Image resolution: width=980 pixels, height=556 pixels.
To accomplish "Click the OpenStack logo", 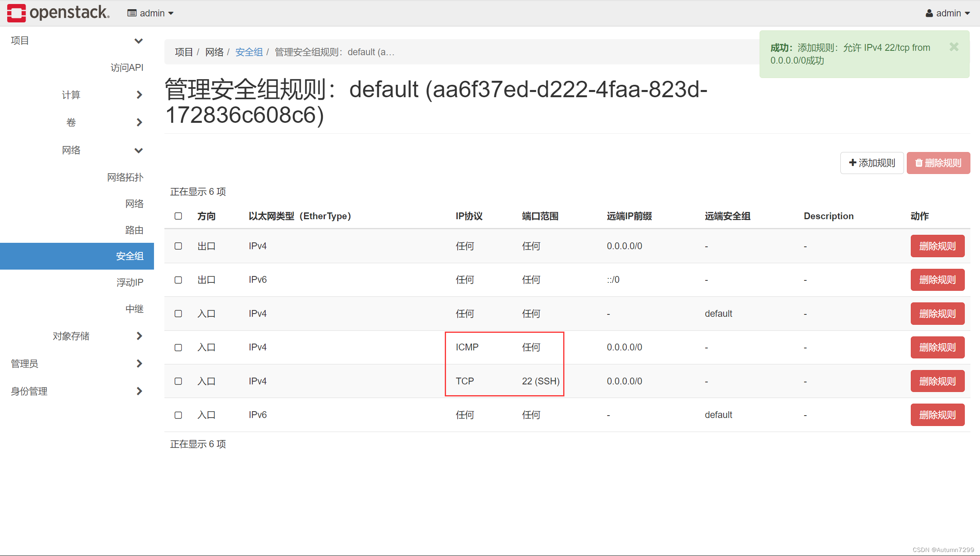I will point(58,13).
